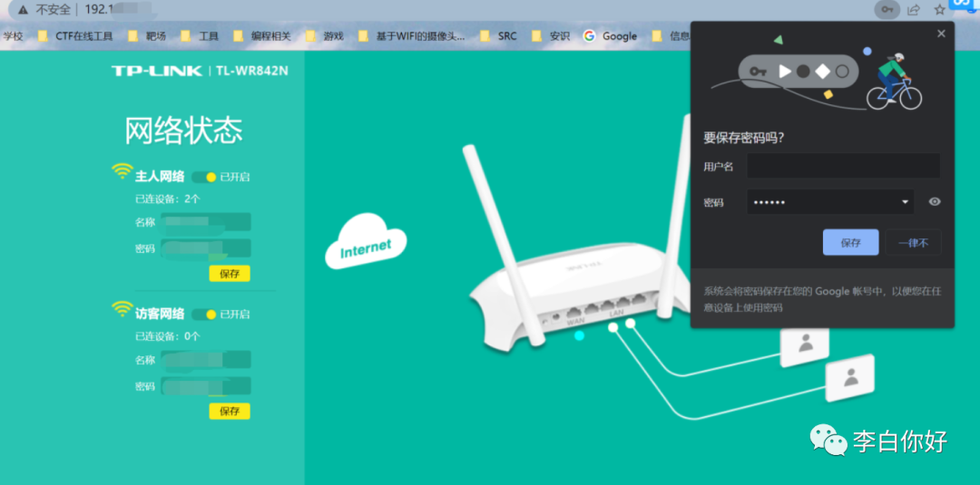Click the share page icon in address bar
980x485 pixels.
pos(914,9)
